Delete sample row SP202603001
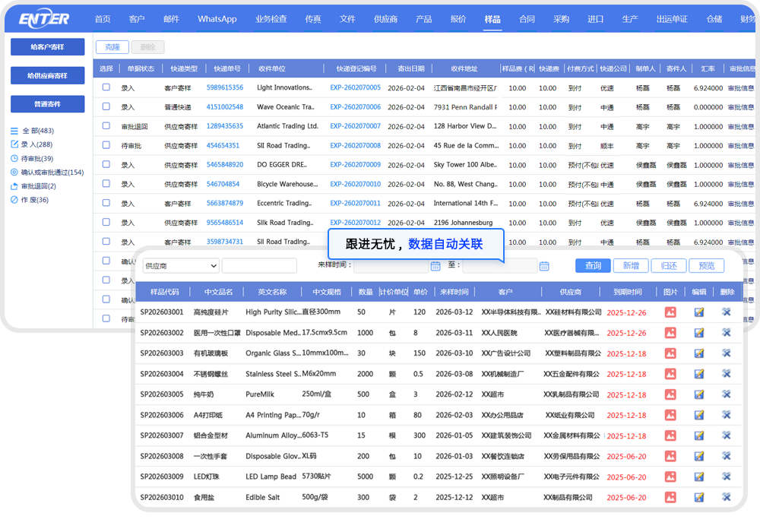The image size is (760, 532). [726, 312]
